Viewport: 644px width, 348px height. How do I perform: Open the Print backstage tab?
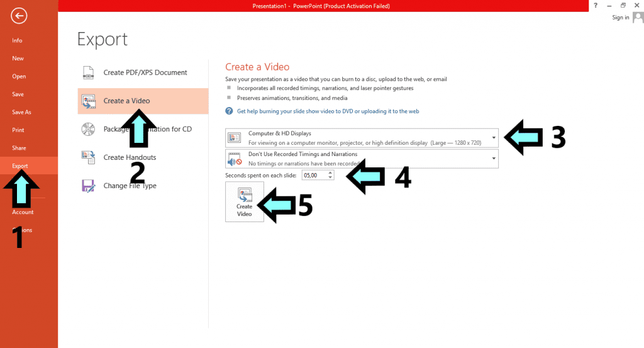(x=18, y=130)
